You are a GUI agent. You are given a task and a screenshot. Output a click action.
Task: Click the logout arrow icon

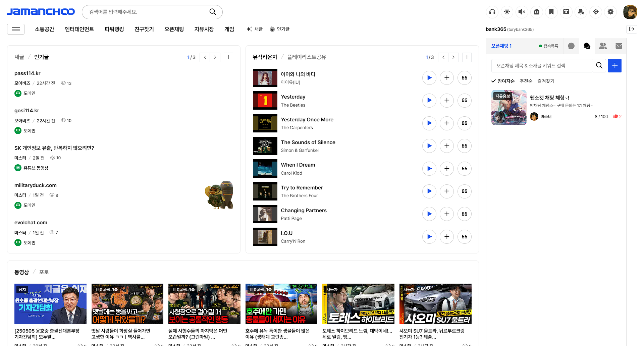point(632,29)
